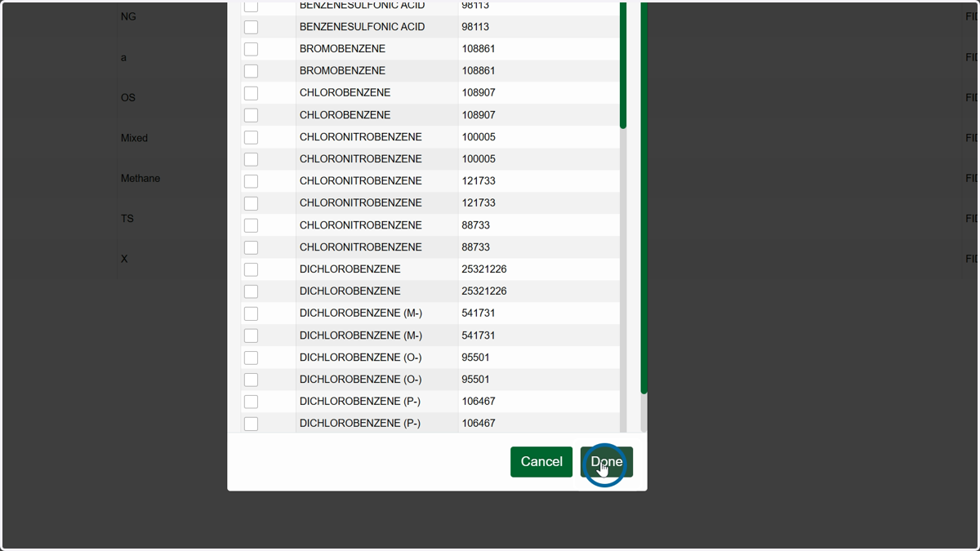Viewport: 980px width, 551px height.
Task: Click 'Mixed' in the background table
Action: tap(134, 138)
